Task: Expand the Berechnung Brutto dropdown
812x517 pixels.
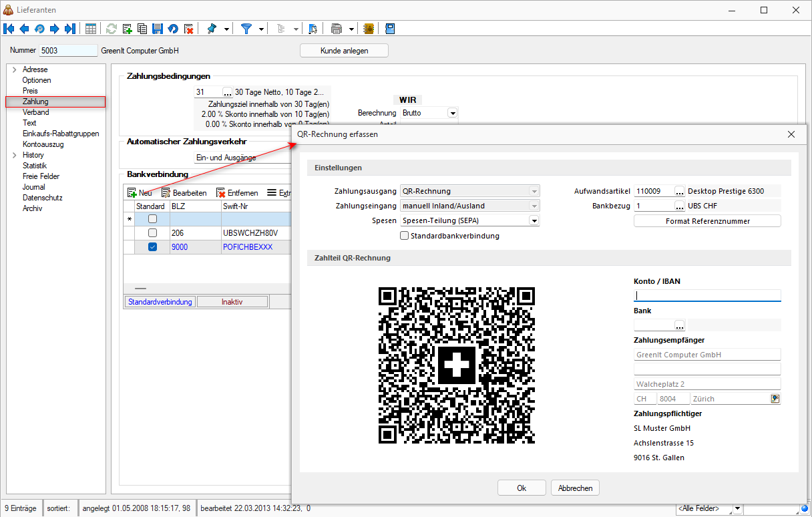Action: 452,112
